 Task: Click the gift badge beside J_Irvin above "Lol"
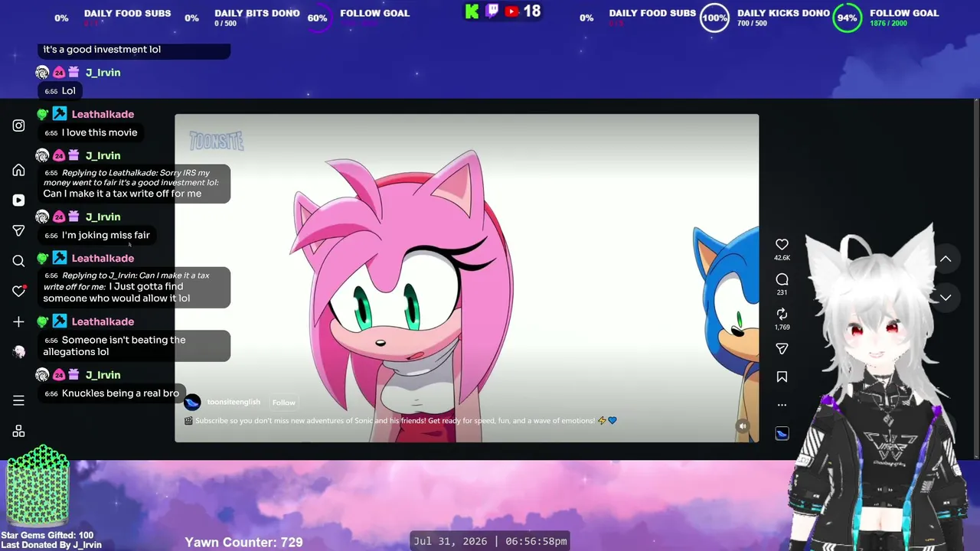[73, 73]
